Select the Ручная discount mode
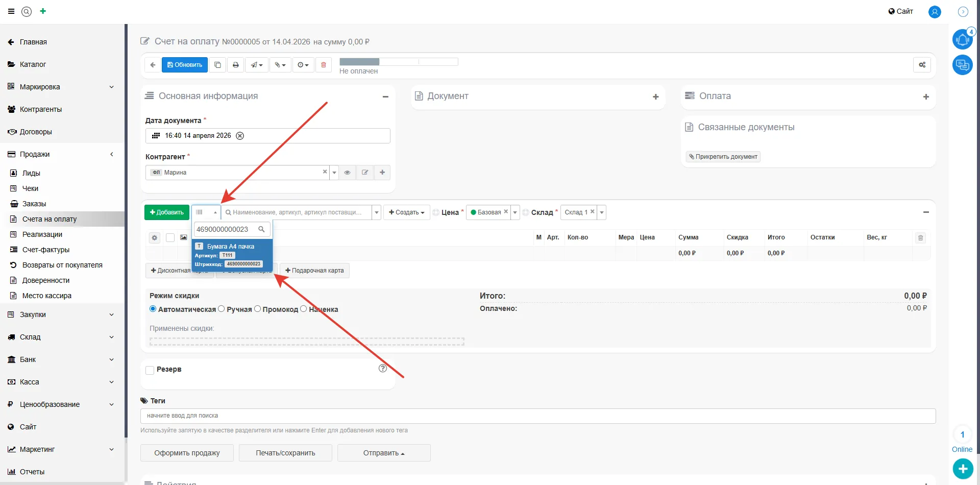Image resolution: width=980 pixels, height=485 pixels. (222, 309)
